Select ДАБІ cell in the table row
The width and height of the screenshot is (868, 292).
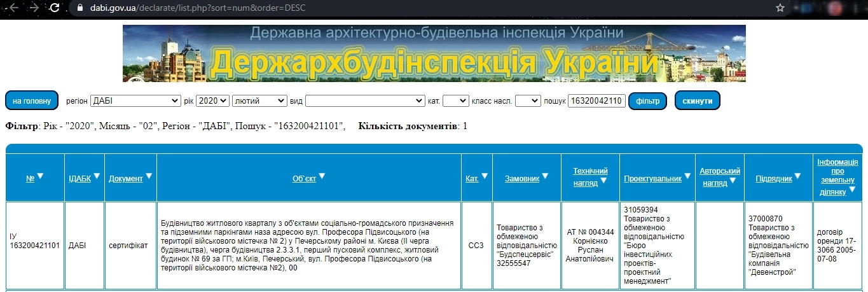tap(85, 245)
